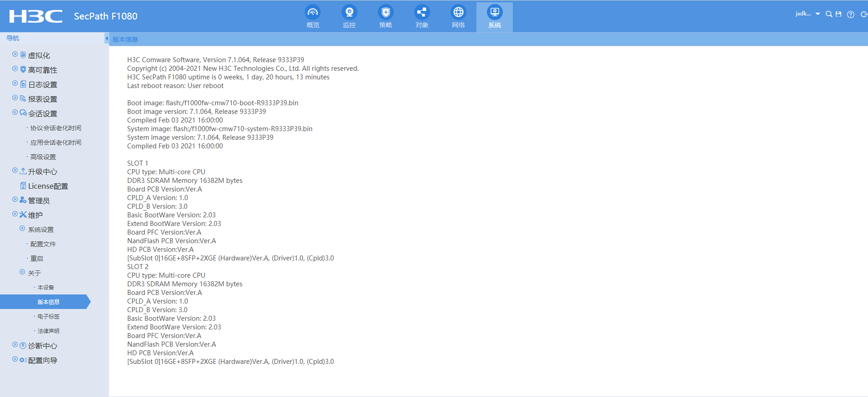Viewport: 868px width, 397px height.
Task: Open the 系统 system monitor icon
Action: point(495,12)
